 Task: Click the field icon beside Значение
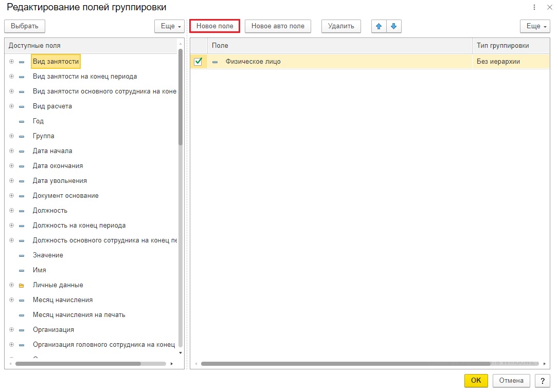(x=22, y=255)
